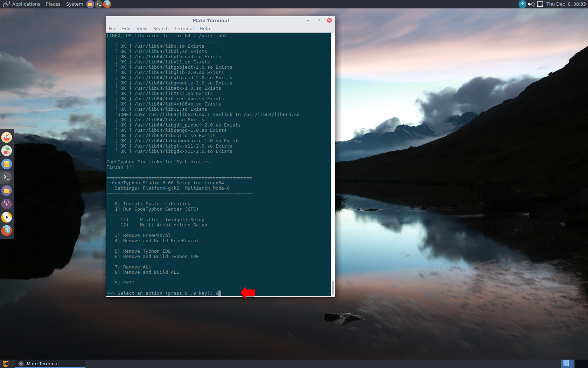Click '6) Remove and Build Typhon IDE' line
The width and height of the screenshot is (588, 368).
(157, 257)
